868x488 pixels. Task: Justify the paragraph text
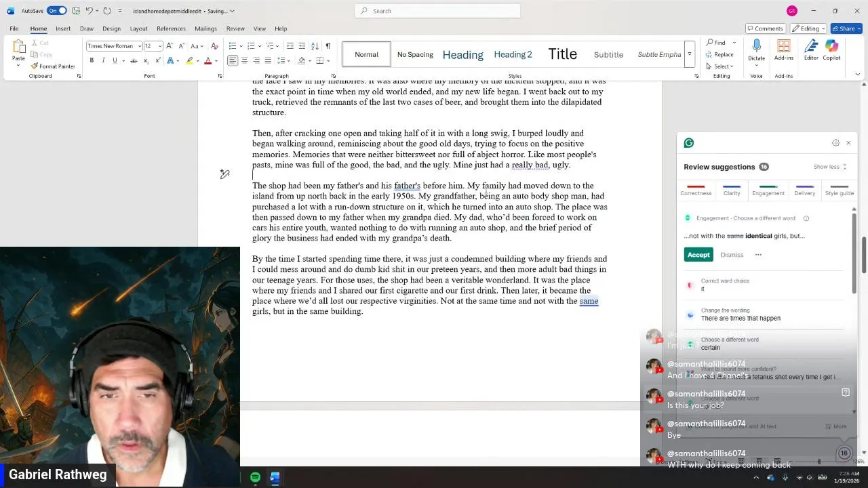[268, 60]
